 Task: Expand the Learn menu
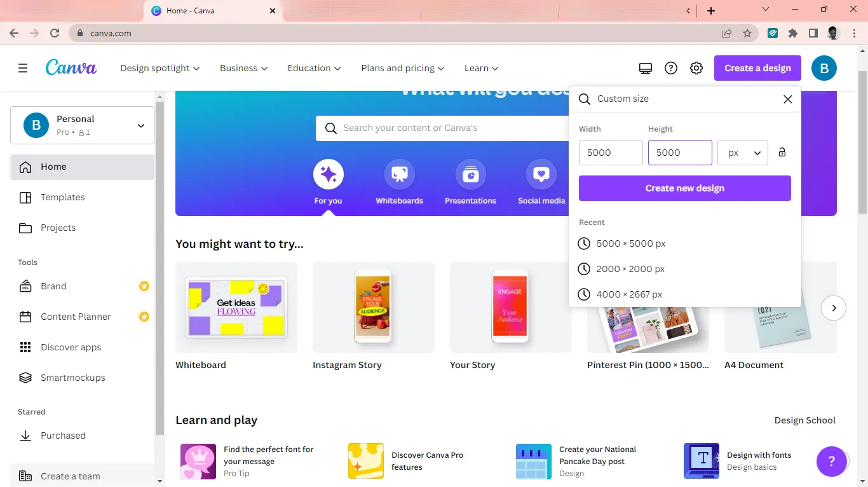coord(482,68)
